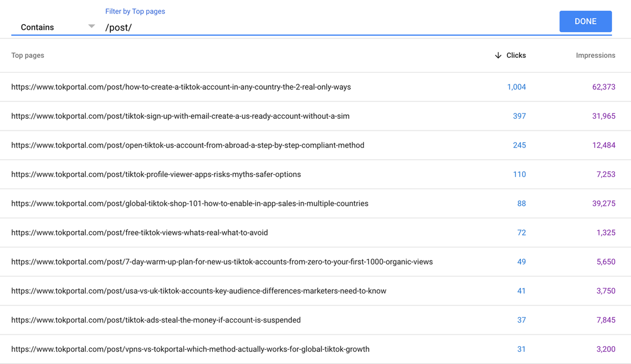
Task: Click the 245 clicks value
Action: (520, 145)
